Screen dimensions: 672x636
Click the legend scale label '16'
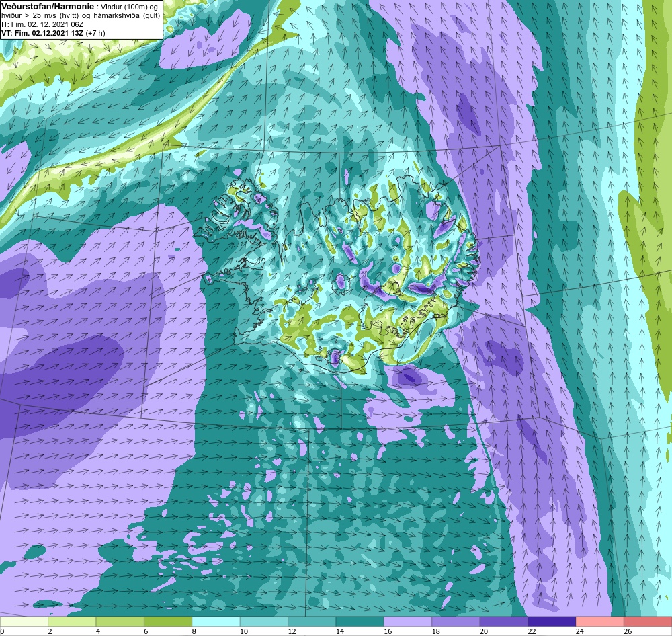(388, 631)
